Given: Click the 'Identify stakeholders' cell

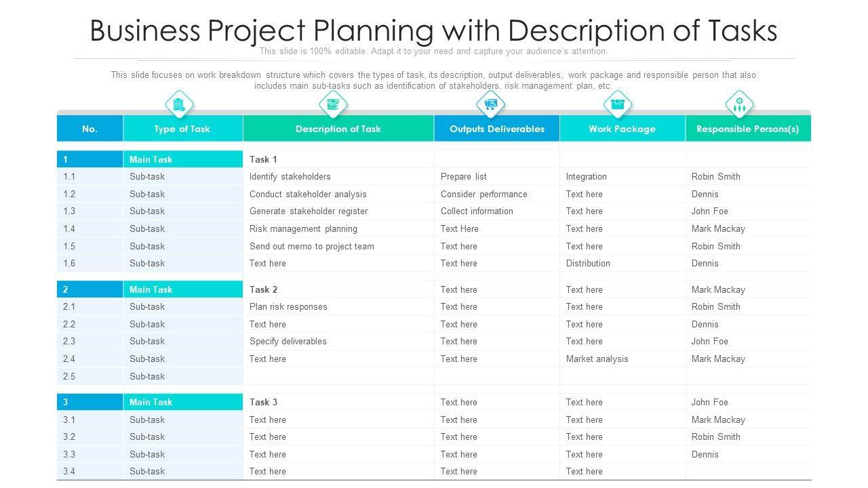Looking at the screenshot, I should (x=290, y=177).
